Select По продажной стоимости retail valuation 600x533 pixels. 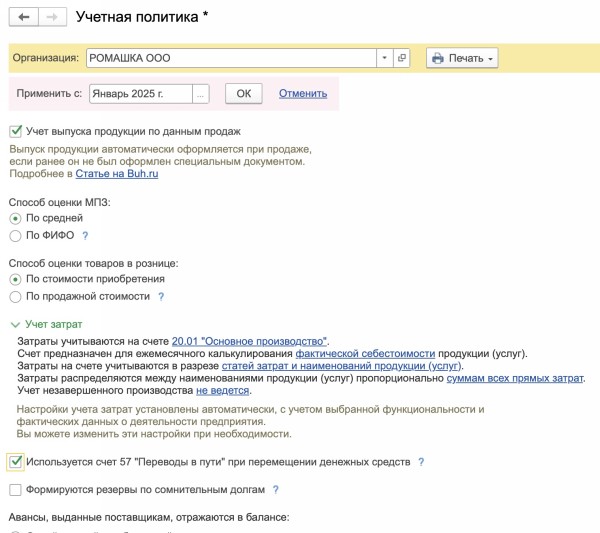[x=15, y=297]
